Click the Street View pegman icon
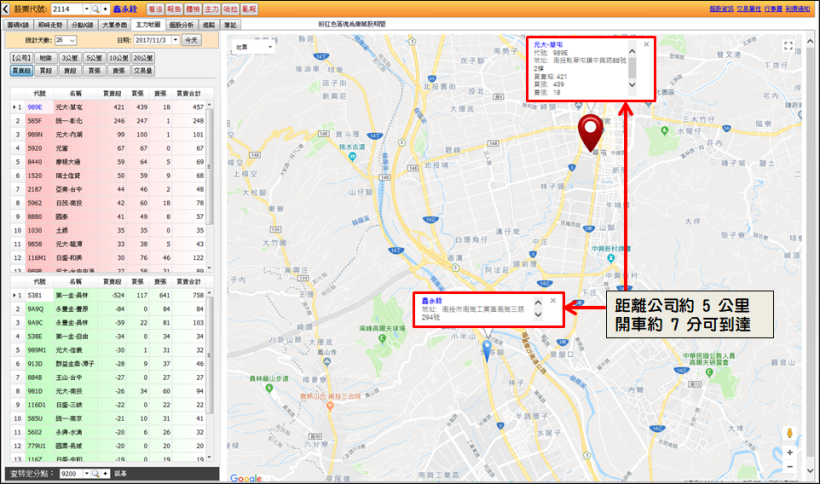 coord(790,433)
